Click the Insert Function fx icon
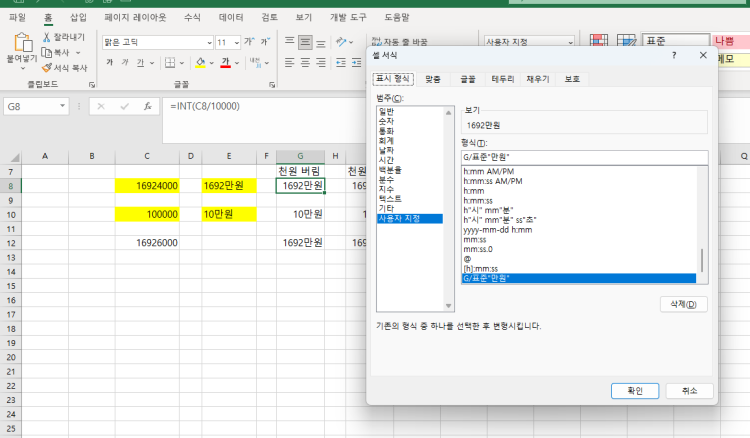The width and height of the screenshot is (750, 438). (147, 106)
